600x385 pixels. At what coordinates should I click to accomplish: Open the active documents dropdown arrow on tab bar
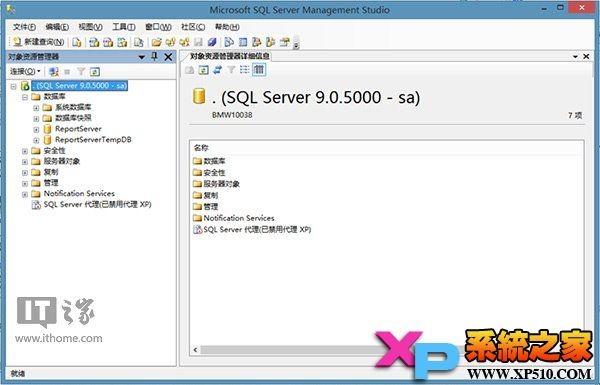[575, 57]
